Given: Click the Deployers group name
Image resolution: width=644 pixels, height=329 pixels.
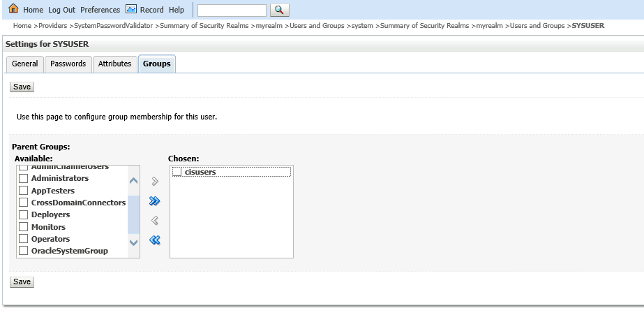Looking at the screenshot, I should tap(50, 214).
